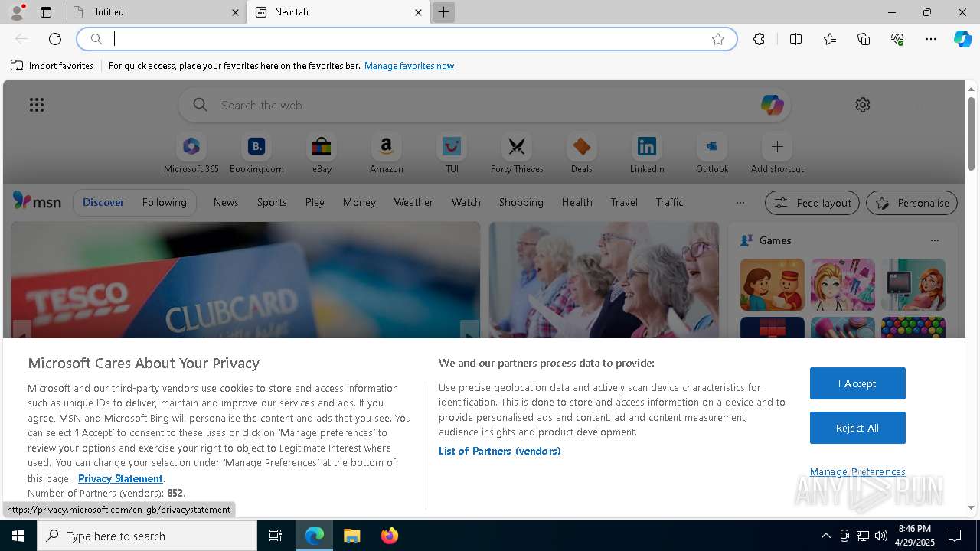
Task: Open the tab actions menu icon
Action: pos(46,12)
